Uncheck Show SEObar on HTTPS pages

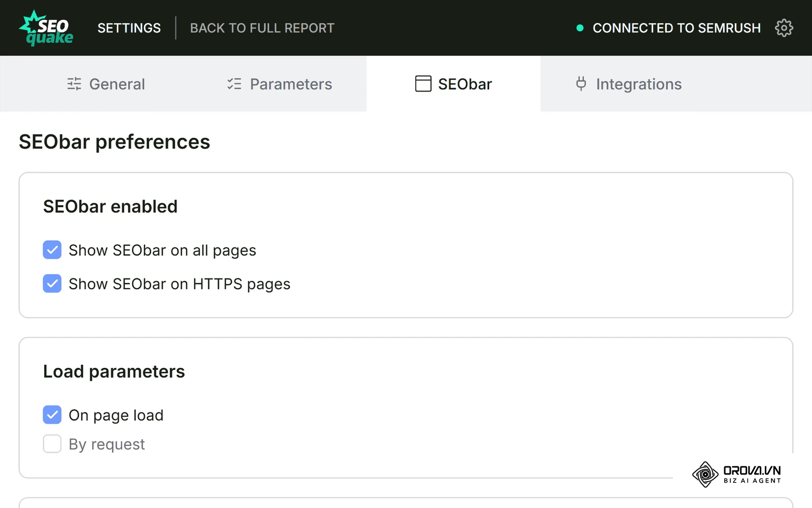point(52,283)
